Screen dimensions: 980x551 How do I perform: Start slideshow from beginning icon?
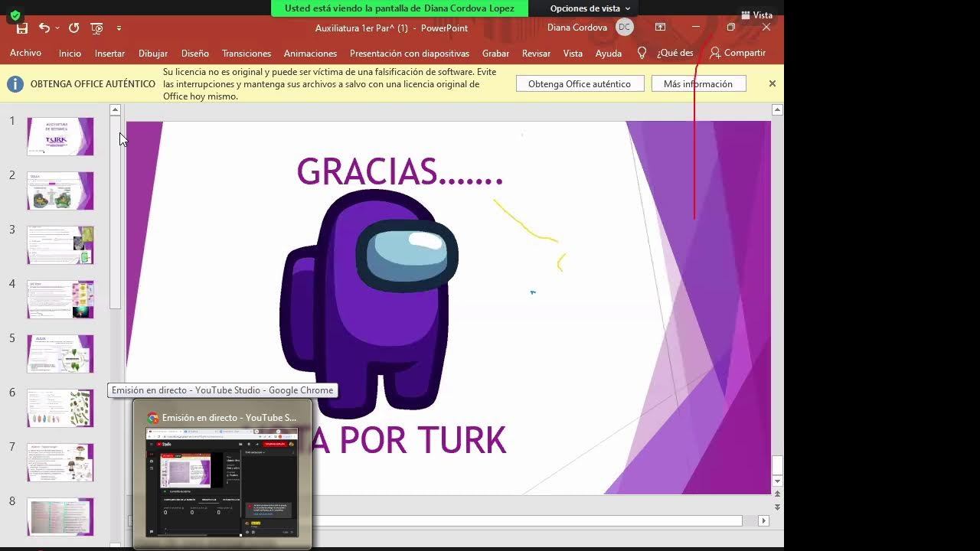click(x=96, y=28)
